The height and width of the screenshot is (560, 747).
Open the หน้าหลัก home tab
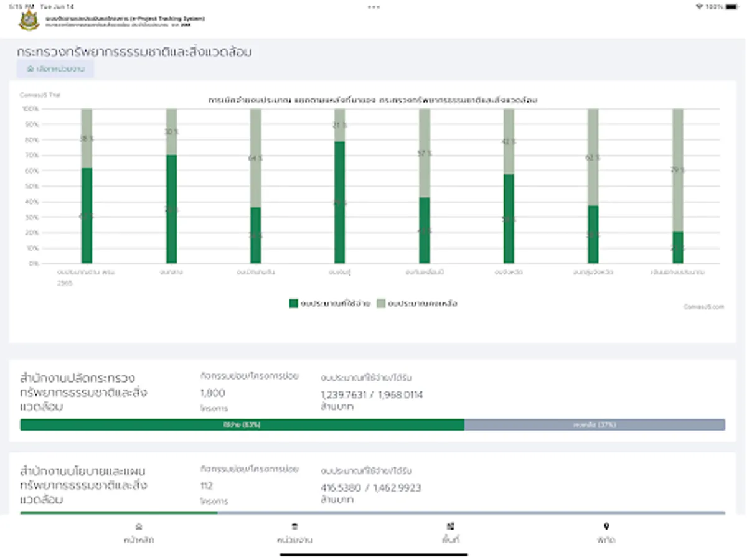pos(138,533)
